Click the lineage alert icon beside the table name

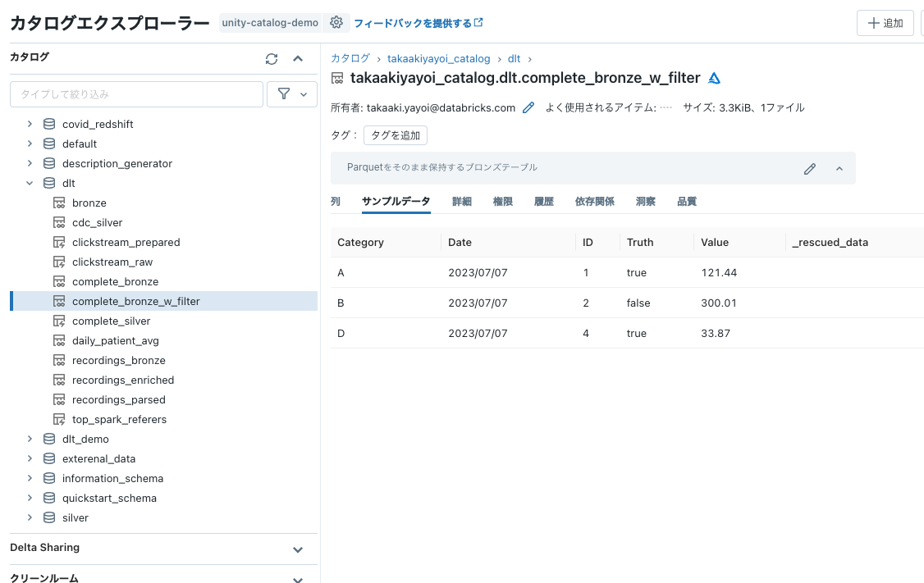tap(714, 77)
